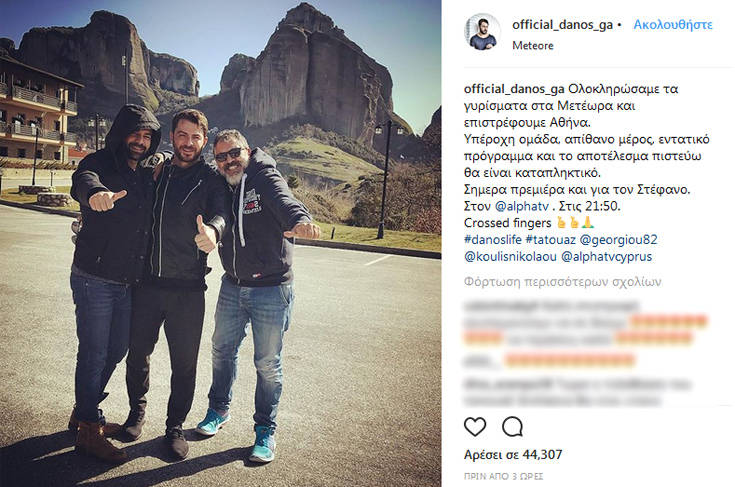Screen dimensions: 735x487
Task: Visit the @koulisnikolaou profile mention
Action: (510, 256)
